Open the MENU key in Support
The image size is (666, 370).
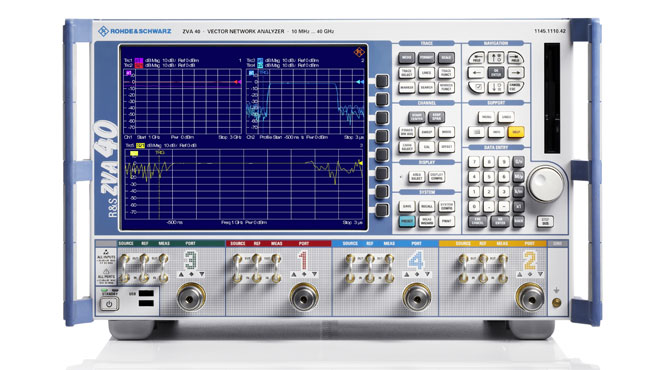point(486,117)
